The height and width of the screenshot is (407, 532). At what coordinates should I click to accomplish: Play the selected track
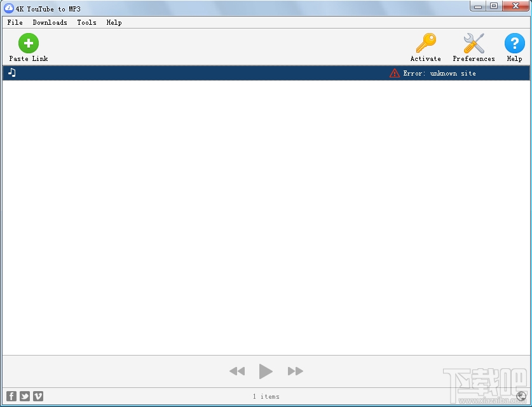(x=266, y=371)
